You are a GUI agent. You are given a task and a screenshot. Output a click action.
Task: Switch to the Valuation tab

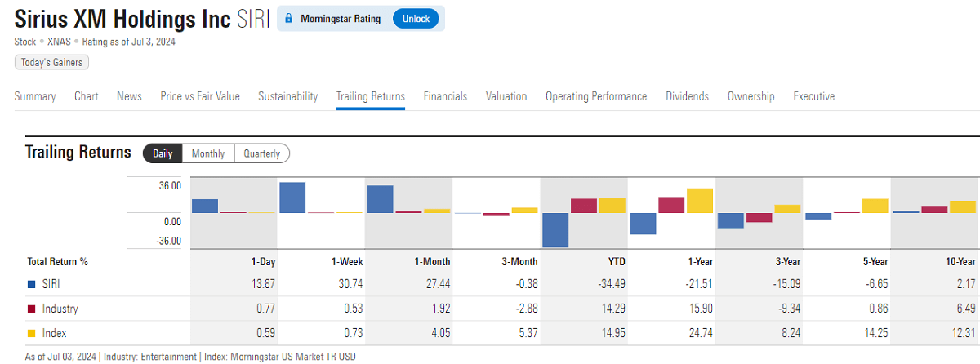[x=506, y=96]
